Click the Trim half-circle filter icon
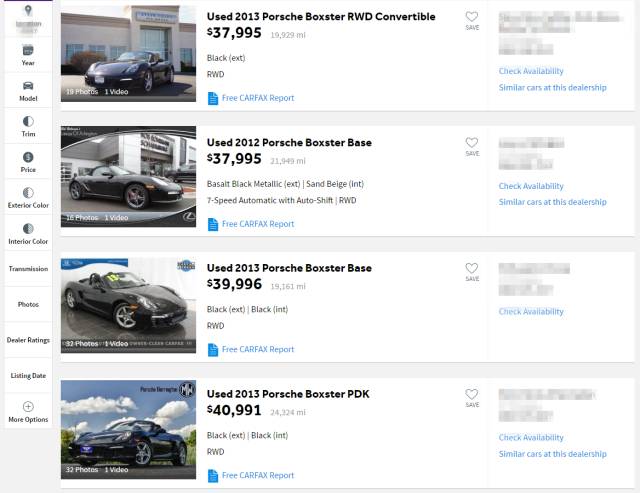Screen dimensions: 640x493 pyautogui.click(x=28, y=121)
